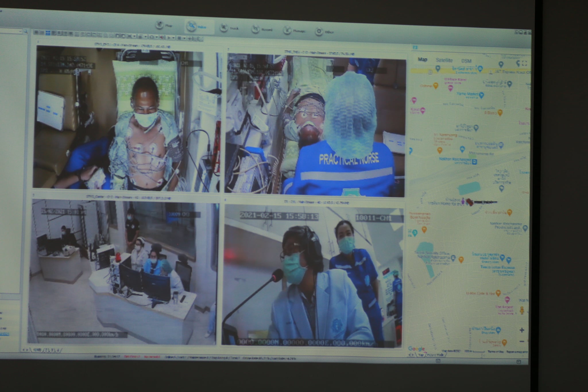Open the Map module in top navigation
This screenshot has height=392, width=588.
tap(164, 25)
